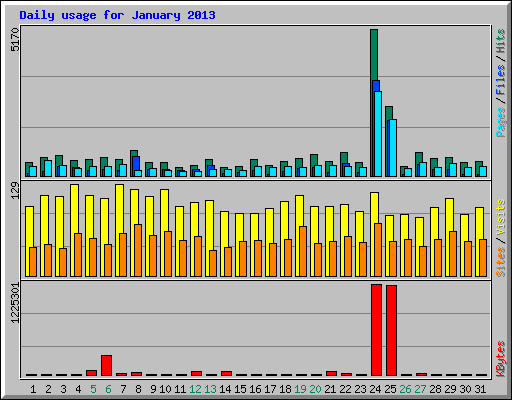
Task: Click the Files legend label
Action: (500, 80)
